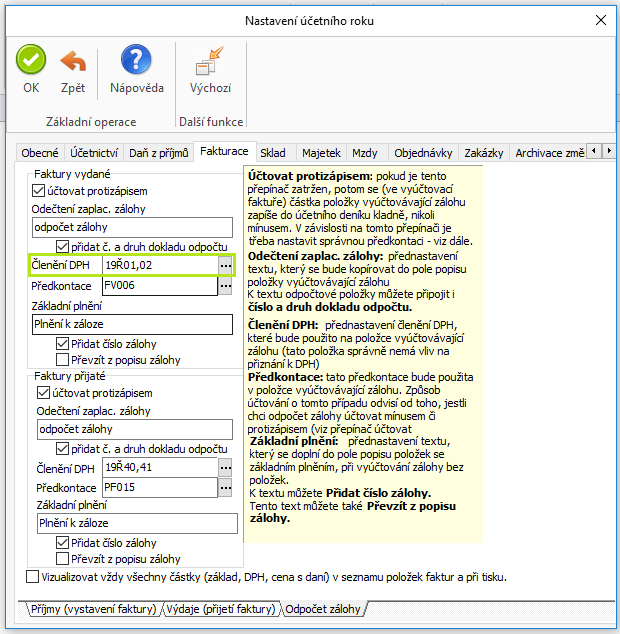Screen dimensions: 620x634
Task: Enable Převzít z popisu zálohy in Faktury vydané
Action: 62,359
